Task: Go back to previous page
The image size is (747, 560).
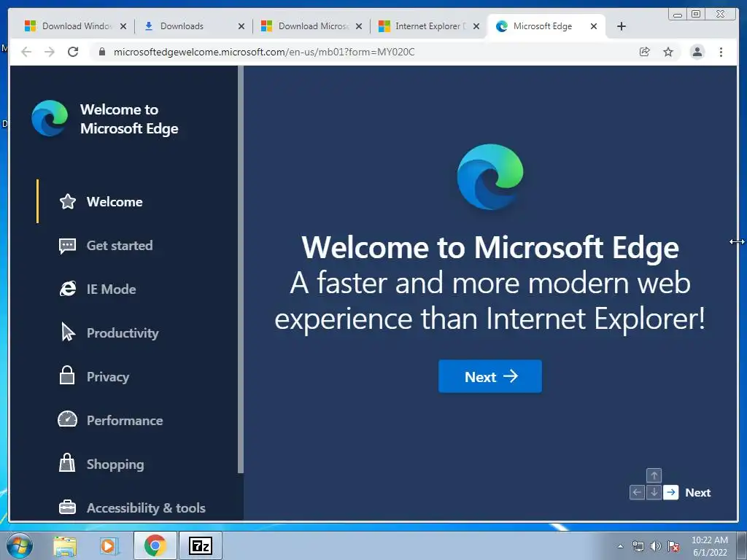Action: (x=26, y=52)
